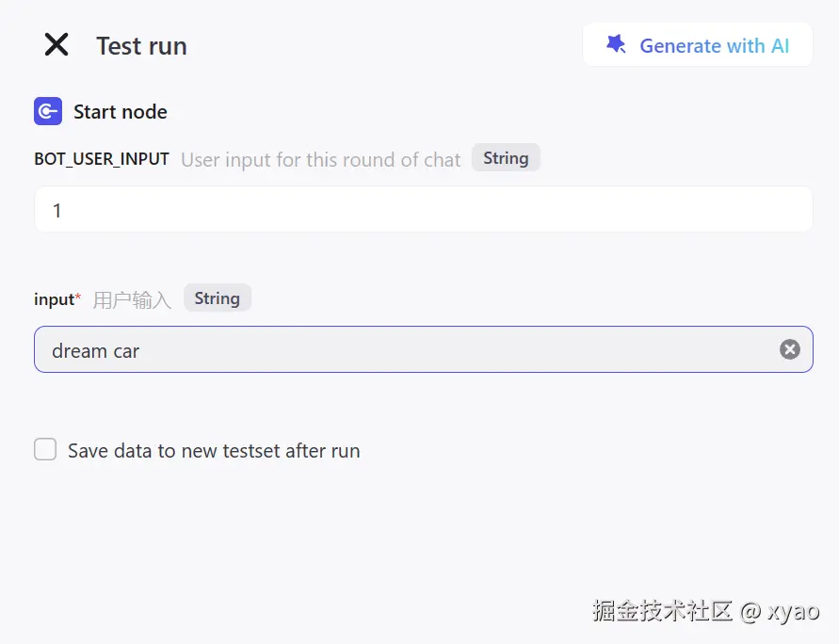The height and width of the screenshot is (644, 839).
Task: Click the required asterisk on input label
Action: click(x=79, y=294)
